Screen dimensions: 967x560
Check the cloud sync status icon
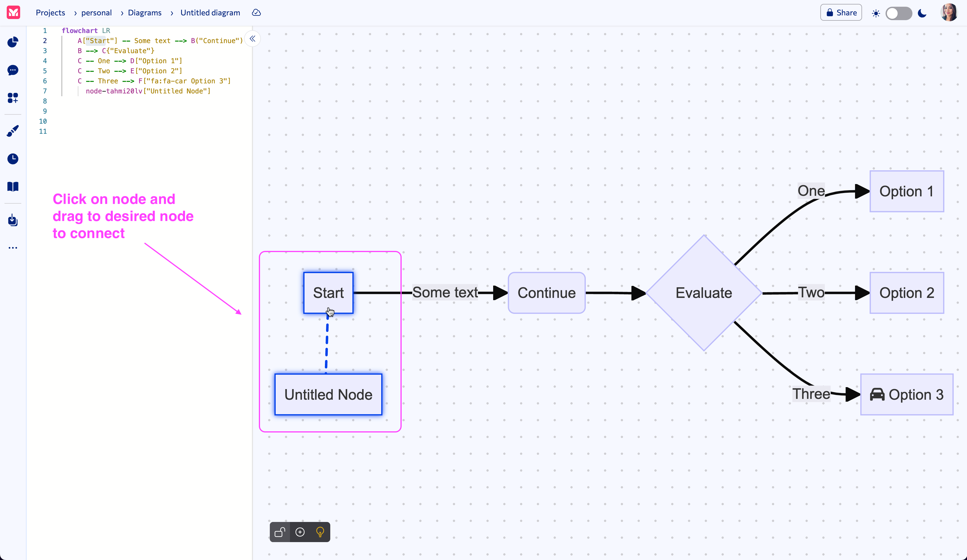[x=256, y=12]
